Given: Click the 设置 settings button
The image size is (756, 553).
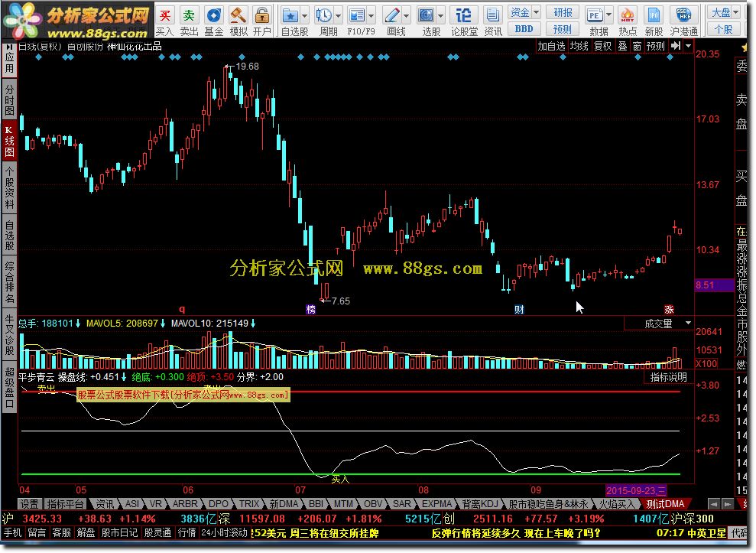Looking at the screenshot, I should pyautogui.click(x=29, y=504).
